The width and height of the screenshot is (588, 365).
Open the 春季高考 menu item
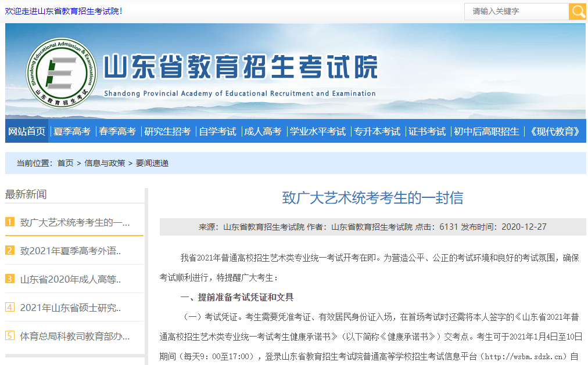pos(117,131)
